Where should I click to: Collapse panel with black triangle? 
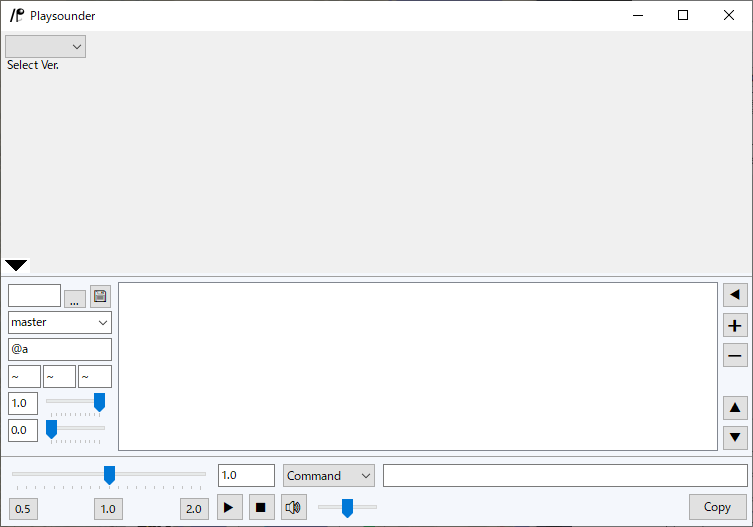click(x=17, y=265)
